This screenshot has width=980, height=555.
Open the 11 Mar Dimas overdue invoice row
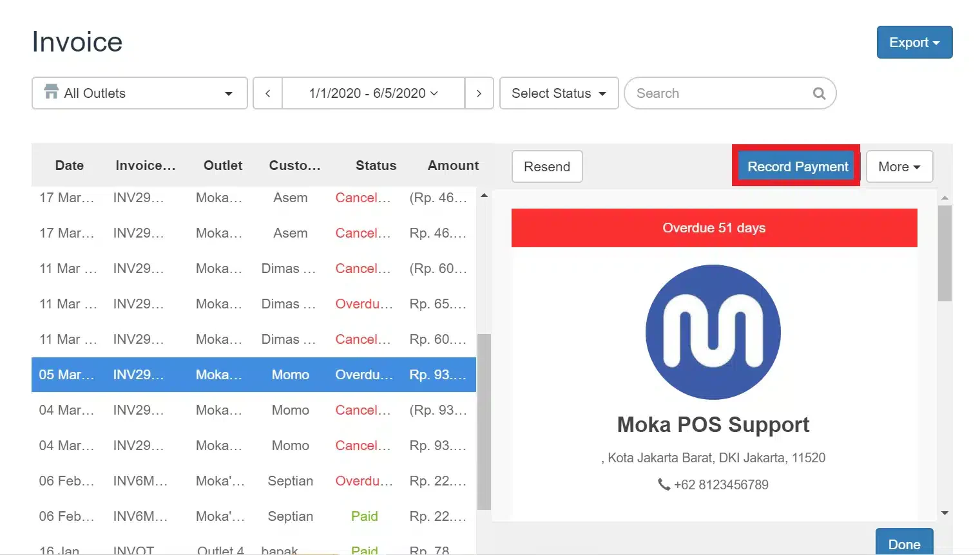click(x=254, y=304)
